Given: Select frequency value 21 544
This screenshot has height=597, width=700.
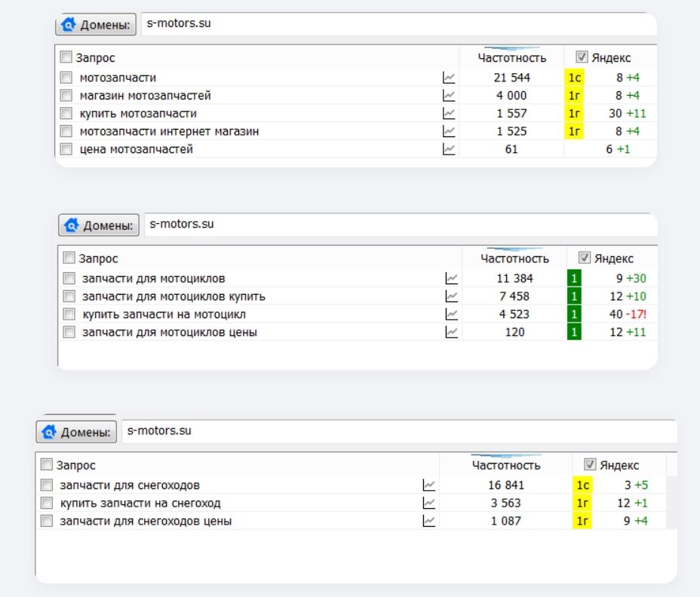Looking at the screenshot, I should tap(511, 78).
